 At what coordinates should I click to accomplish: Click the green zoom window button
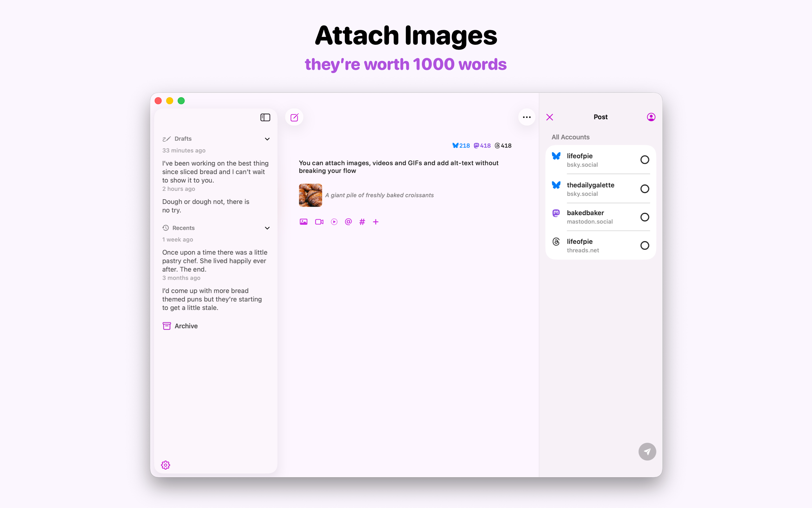pos(181,101)
